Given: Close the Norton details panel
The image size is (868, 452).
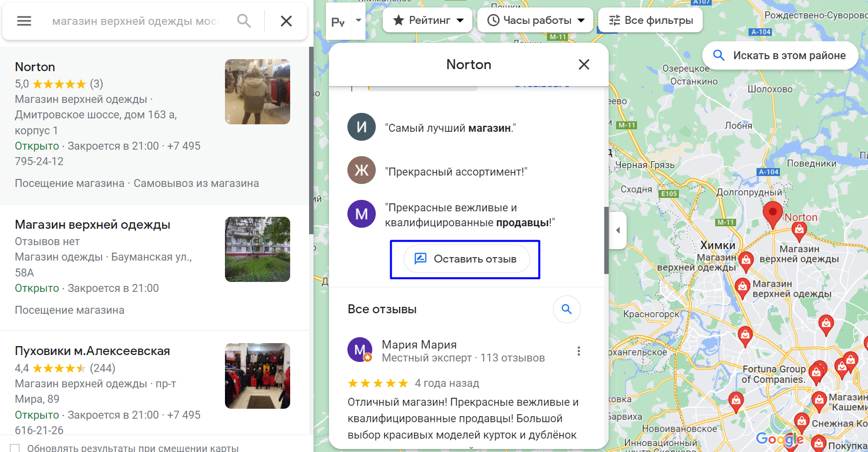Looking at the screenshot, I should 584,65.
